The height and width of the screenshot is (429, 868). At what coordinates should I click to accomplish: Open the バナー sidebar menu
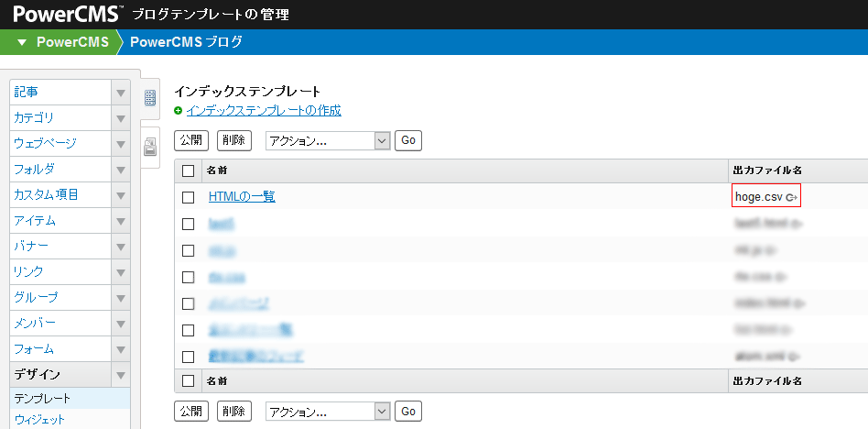(60, 246)
